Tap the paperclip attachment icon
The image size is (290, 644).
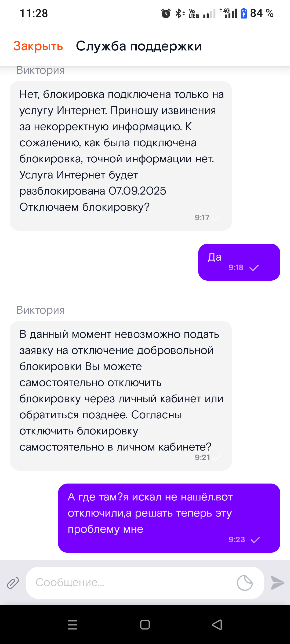point(13,583)
